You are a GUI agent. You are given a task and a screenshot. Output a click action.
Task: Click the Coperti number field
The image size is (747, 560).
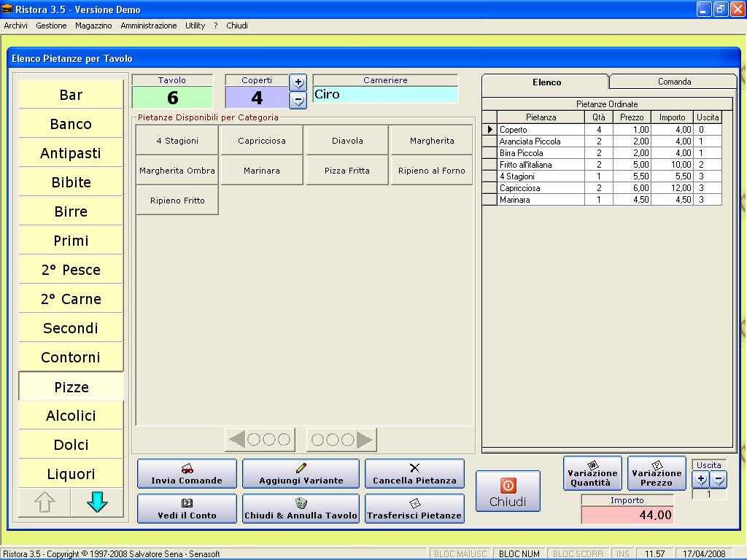click(257, 98)
